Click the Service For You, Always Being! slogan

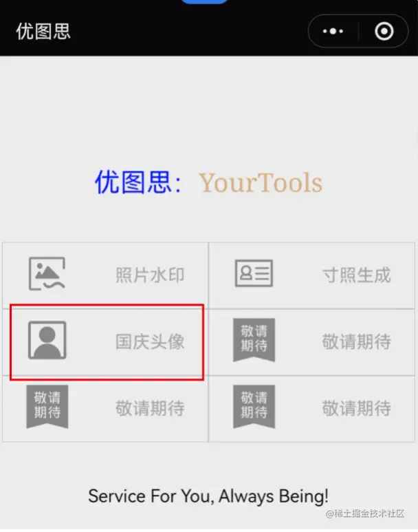(208, 496)
